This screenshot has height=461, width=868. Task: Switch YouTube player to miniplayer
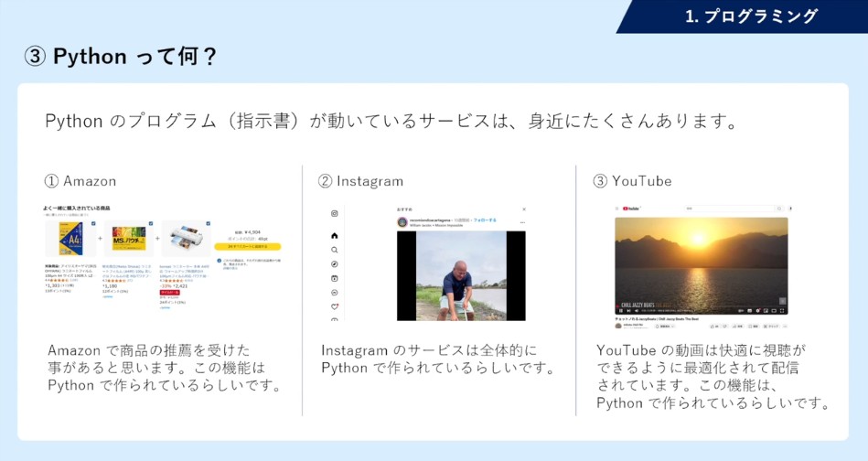click(766, 311)
